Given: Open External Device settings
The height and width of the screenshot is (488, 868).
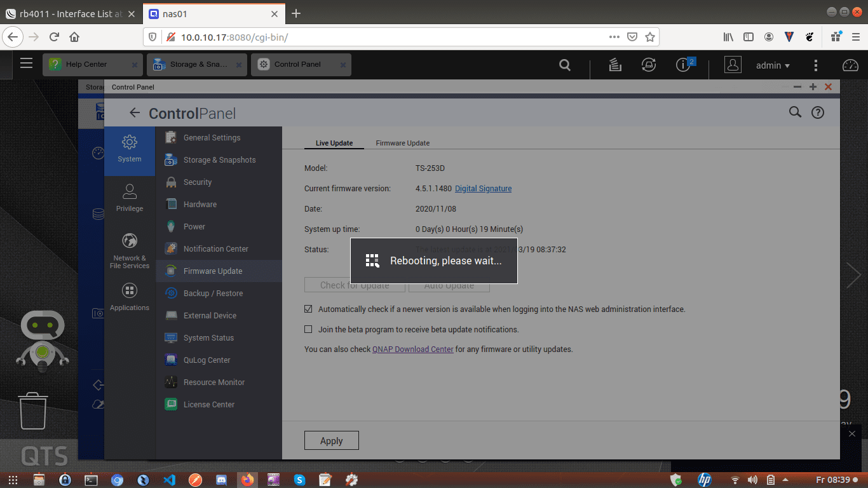Looking at the screenshot, I should tap(219, 315).
